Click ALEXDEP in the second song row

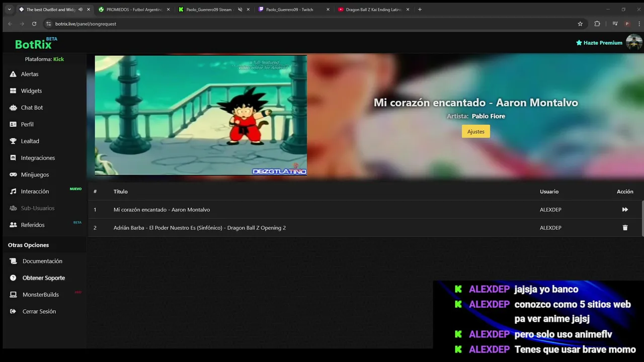pyautogui.click(x=550, y=228)
